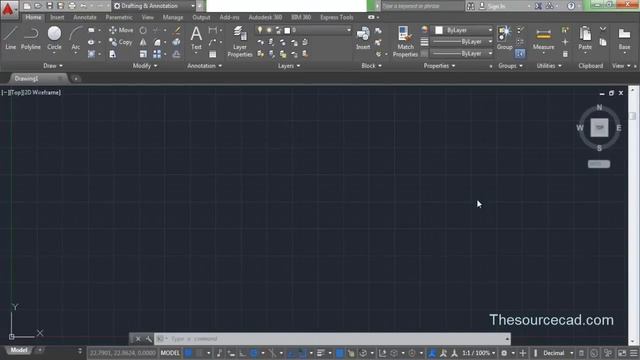Select the Arc tool
Image resolution: width=640 pixels, height=360 pixels.
click(76, 38)
